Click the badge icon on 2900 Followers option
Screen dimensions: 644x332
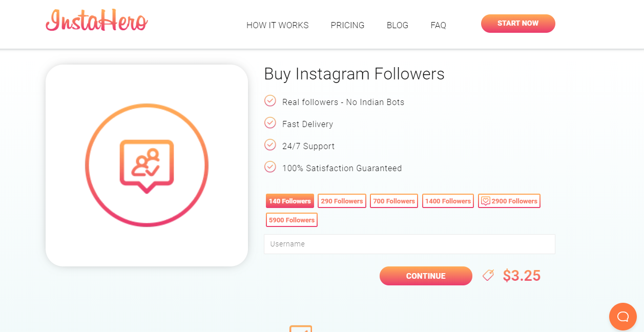click(x=485, y=201)
